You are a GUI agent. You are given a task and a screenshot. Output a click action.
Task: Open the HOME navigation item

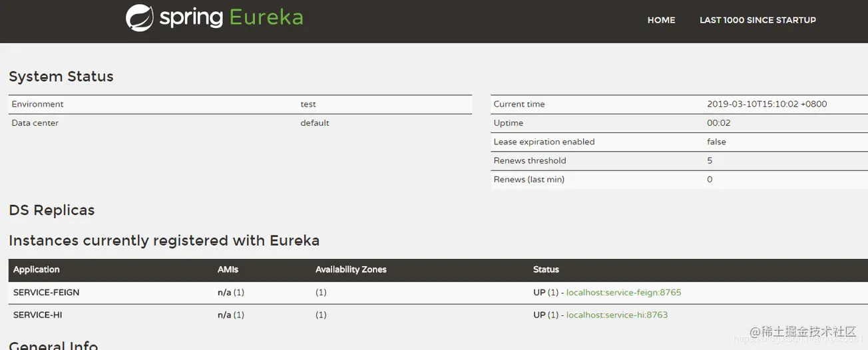tap(661, 20)
